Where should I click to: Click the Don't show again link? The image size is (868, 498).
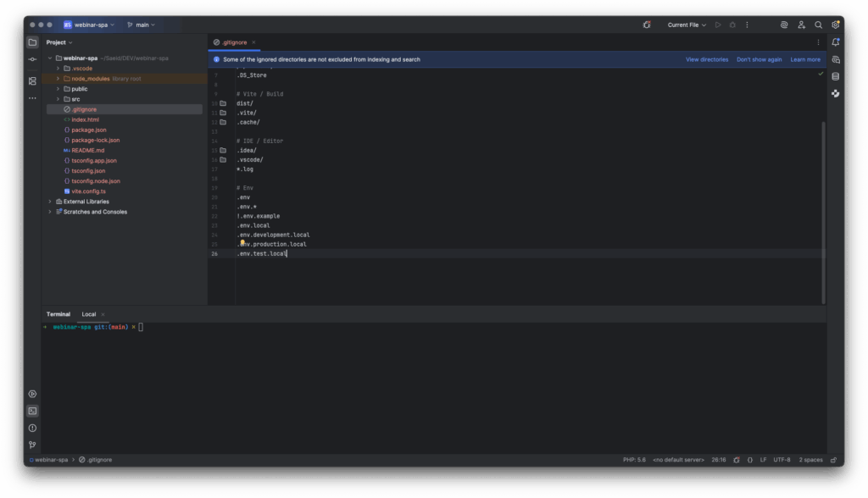(x=759, y=60)
